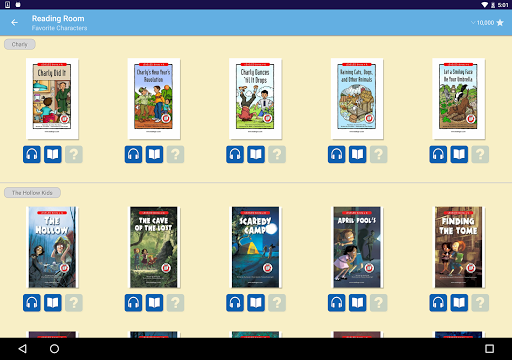Tap the Android recent apps square button

coord(489,349)
